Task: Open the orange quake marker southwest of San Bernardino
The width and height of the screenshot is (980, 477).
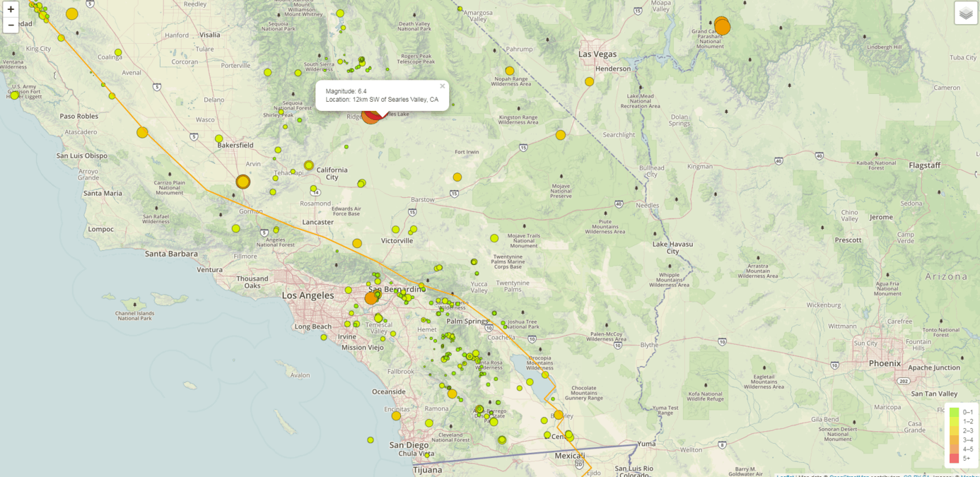Action: [x=371, y=298]
